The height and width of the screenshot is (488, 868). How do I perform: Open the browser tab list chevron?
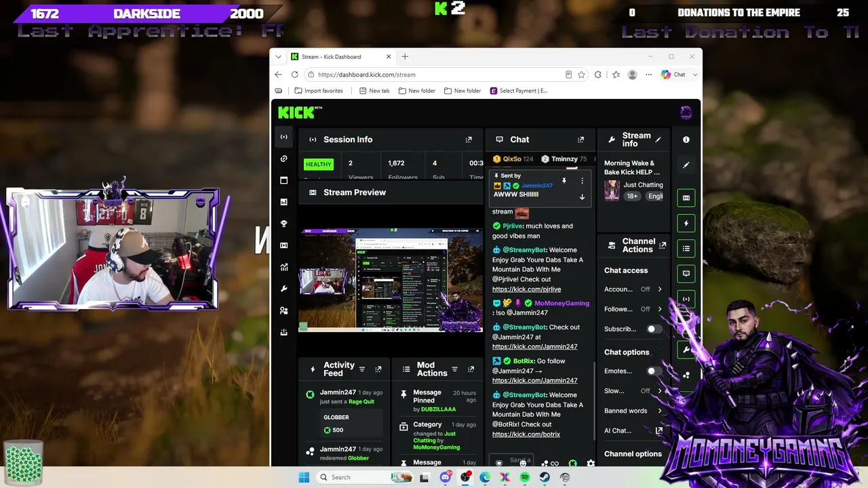[x=278, y=57]
